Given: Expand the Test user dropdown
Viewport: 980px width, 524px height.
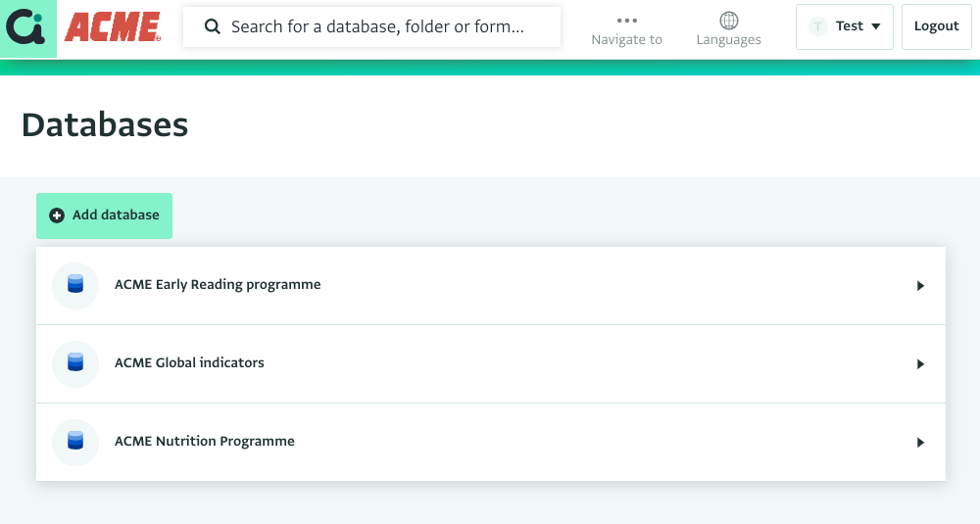Looking at the screenshot, I should [845, 26].
